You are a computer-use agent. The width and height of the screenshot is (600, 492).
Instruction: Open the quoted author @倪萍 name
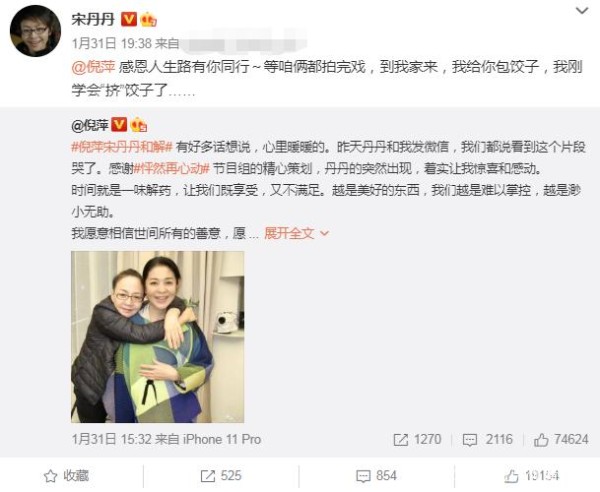[x=90, y=125]
